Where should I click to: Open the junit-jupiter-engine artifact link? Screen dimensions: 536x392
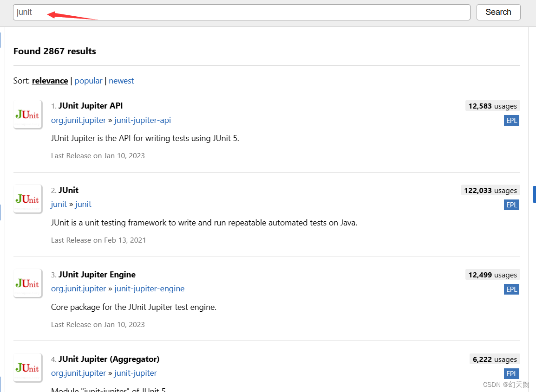tap(150, 289)
